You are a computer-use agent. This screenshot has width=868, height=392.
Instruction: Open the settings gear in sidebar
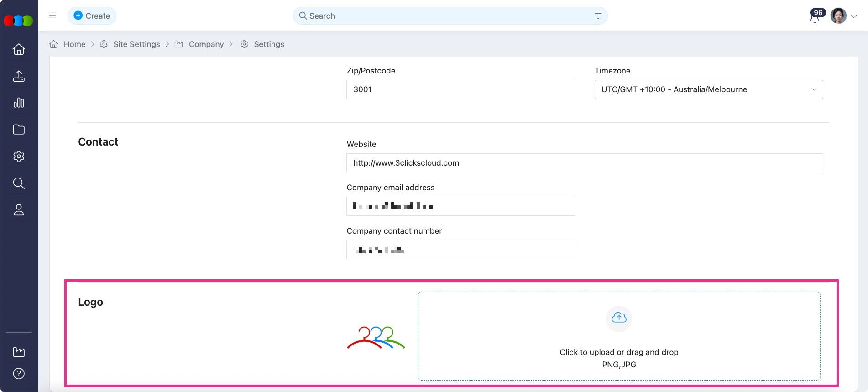19,157
